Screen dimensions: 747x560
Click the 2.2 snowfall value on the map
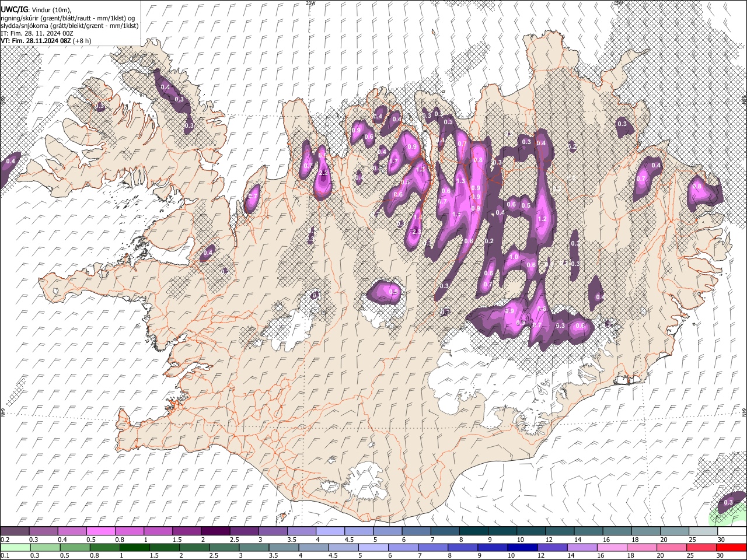coord(323,173)
